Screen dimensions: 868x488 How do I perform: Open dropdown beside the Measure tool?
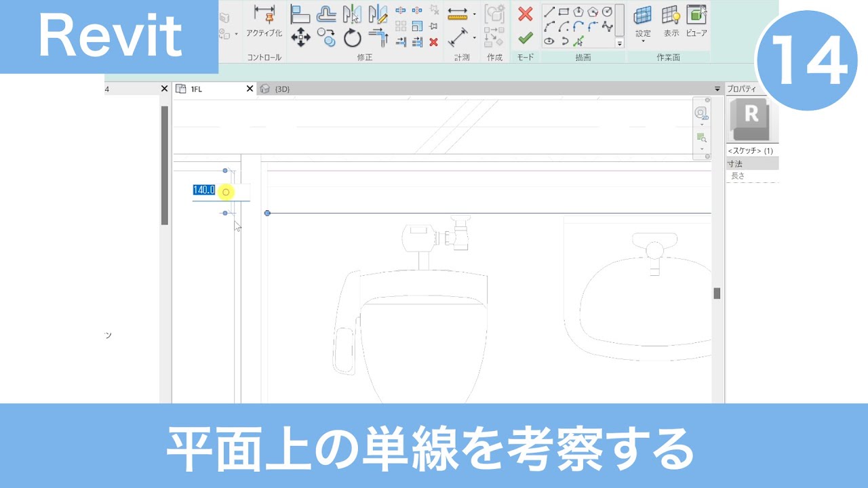click(474, 37)
